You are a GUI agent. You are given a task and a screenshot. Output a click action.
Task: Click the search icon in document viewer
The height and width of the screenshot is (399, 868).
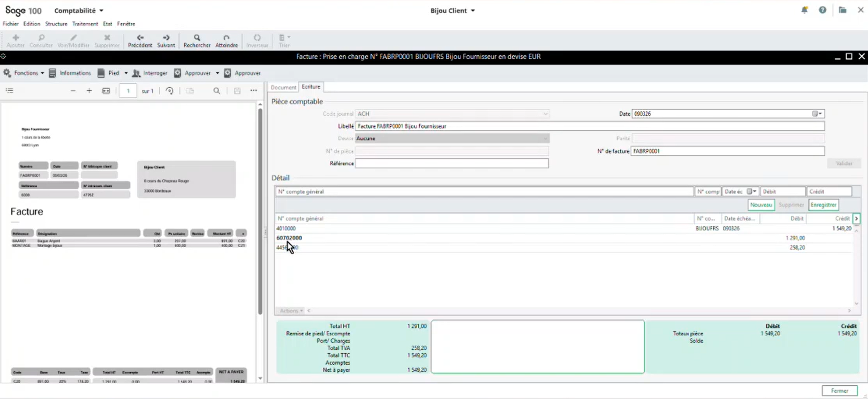click(x=216, y=91)
